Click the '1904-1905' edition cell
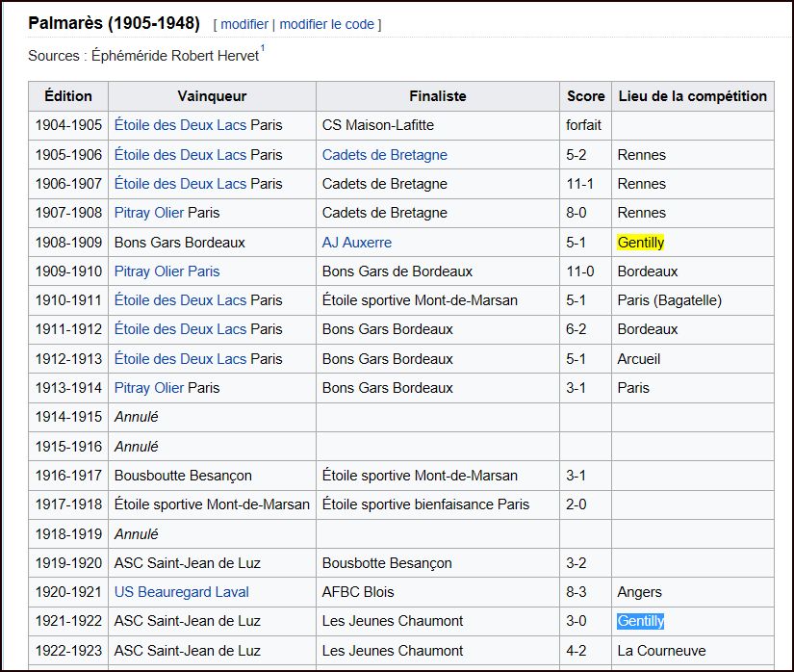The width and height of the screenshot is (794, 672). 68,125
